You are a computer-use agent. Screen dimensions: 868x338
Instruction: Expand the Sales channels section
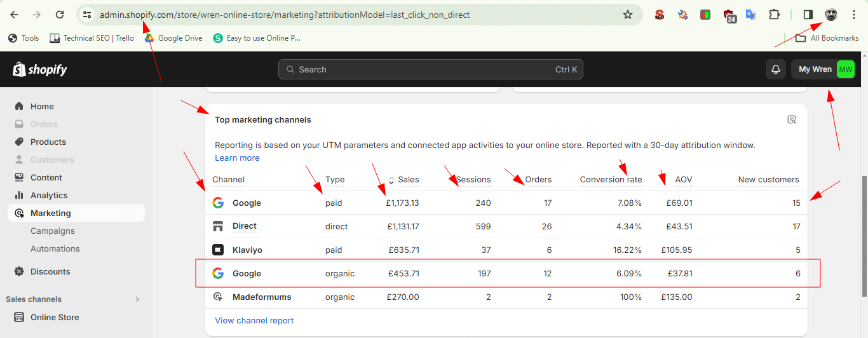73,299
